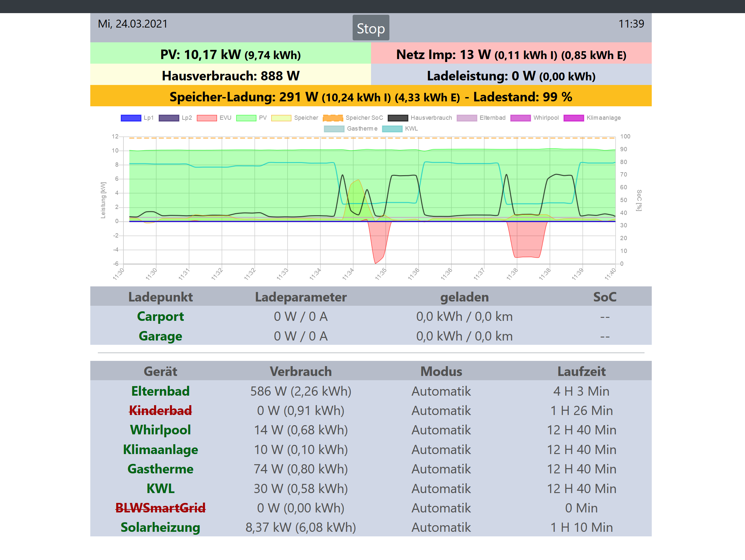This screenshot has width=745, height=560.
Task: Toggle Klimaanlage legend entry
Action: tap(574, 118)
